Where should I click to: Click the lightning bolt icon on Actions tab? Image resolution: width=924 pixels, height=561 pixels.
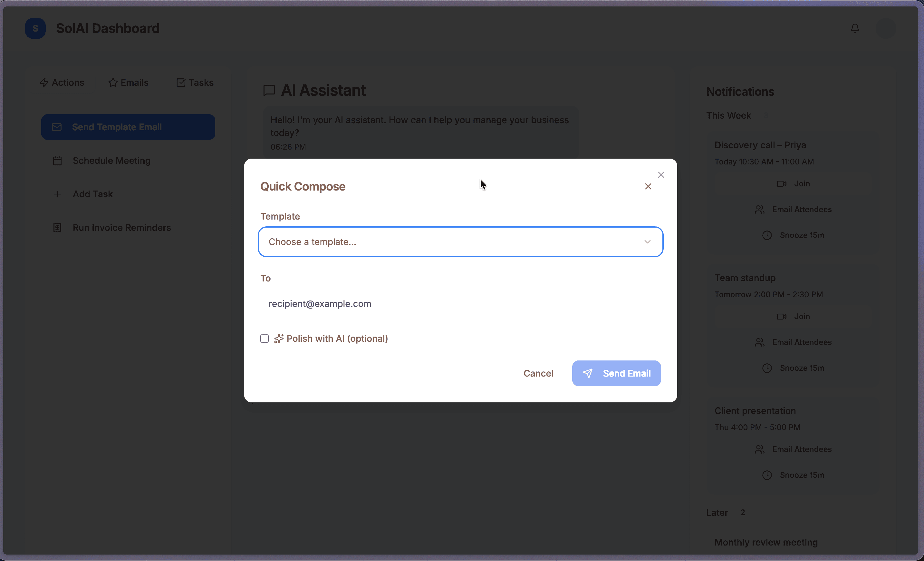[x=44, y=83]
